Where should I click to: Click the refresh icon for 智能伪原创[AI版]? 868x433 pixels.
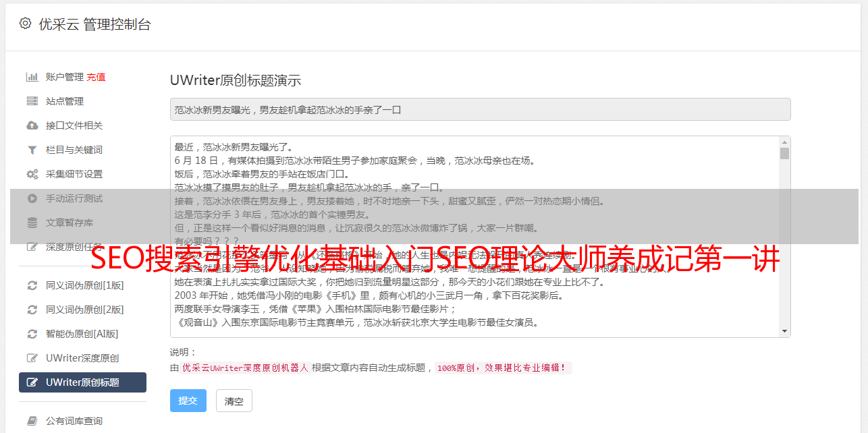(32, 334)
